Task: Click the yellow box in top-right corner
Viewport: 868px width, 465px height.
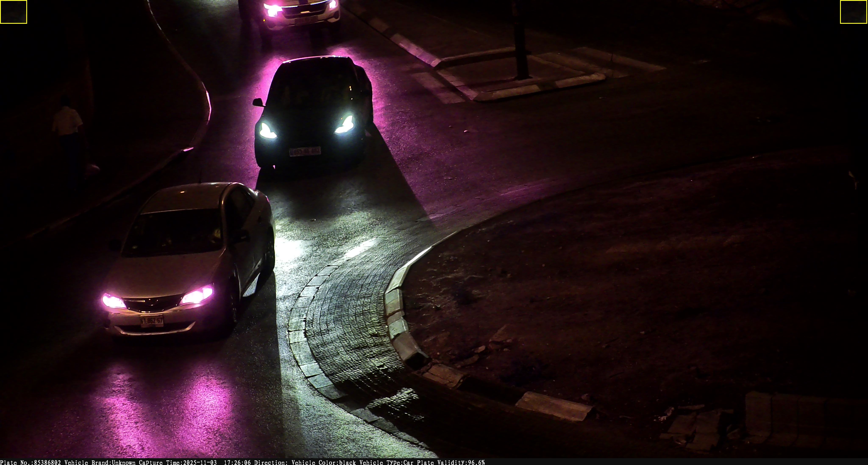Action: click(x=854, y=12)
